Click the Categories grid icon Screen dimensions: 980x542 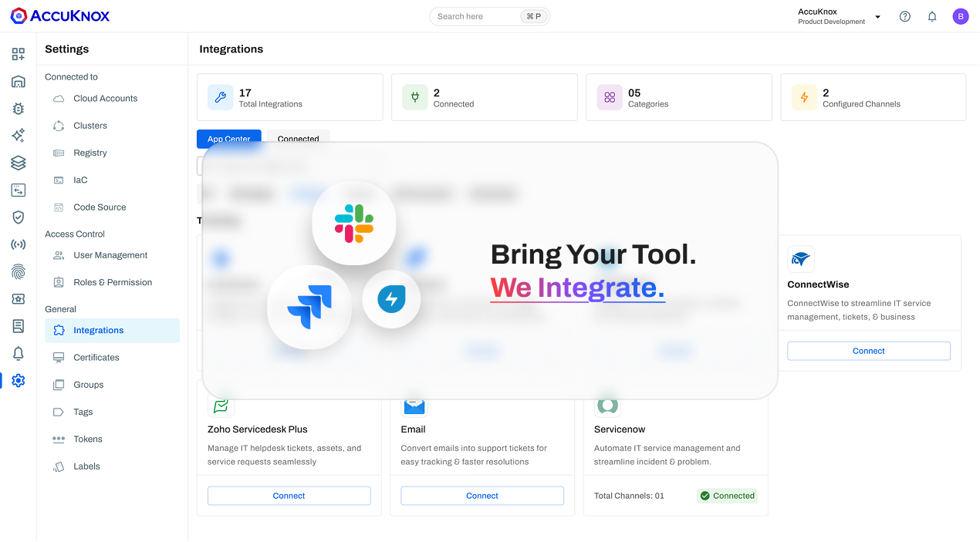(x=610, y=97)
